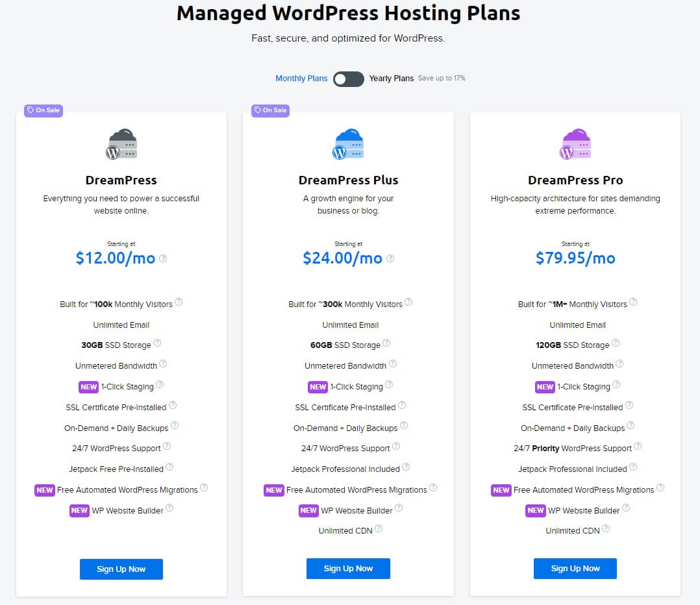Click the NEW badge beside 1-Click Staging
The height and width of the screenshot is (605, 700).
[x=88, y=387]
